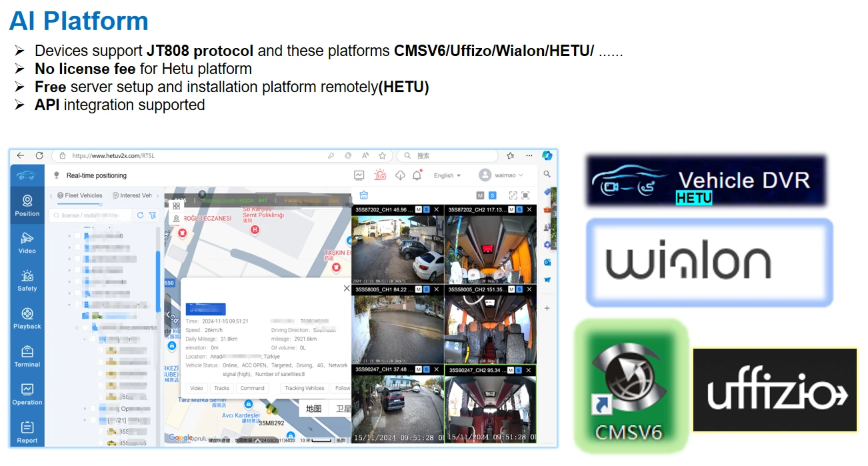The image size is (868, 466).
Task: Toggle the M stream button above video grid
Action: click(x=480, y=195)
